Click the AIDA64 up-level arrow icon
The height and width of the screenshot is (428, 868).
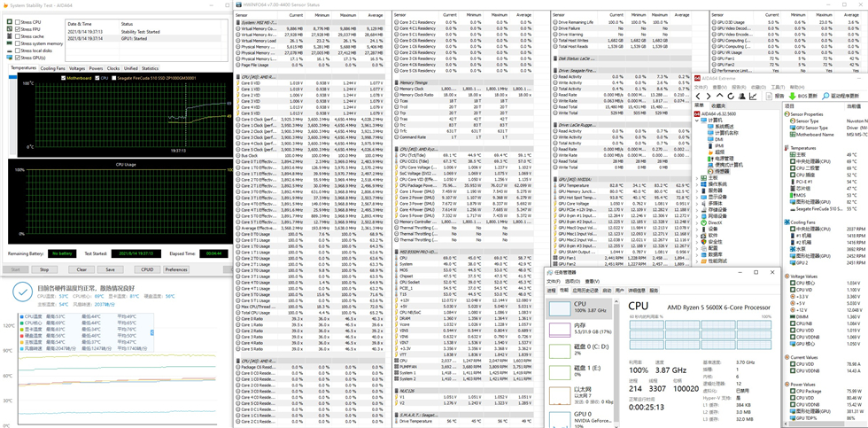(718, 96)
